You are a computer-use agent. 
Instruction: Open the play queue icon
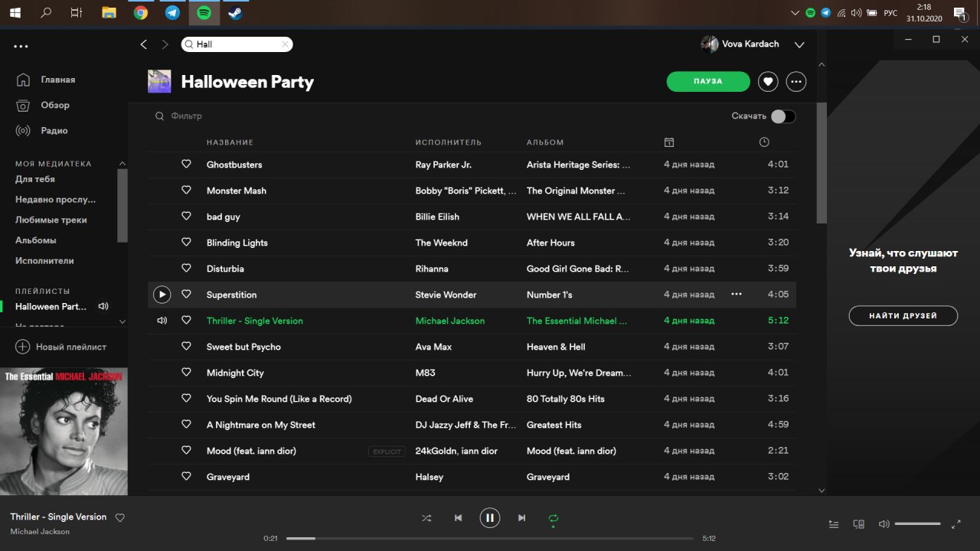tap(834, 524)
